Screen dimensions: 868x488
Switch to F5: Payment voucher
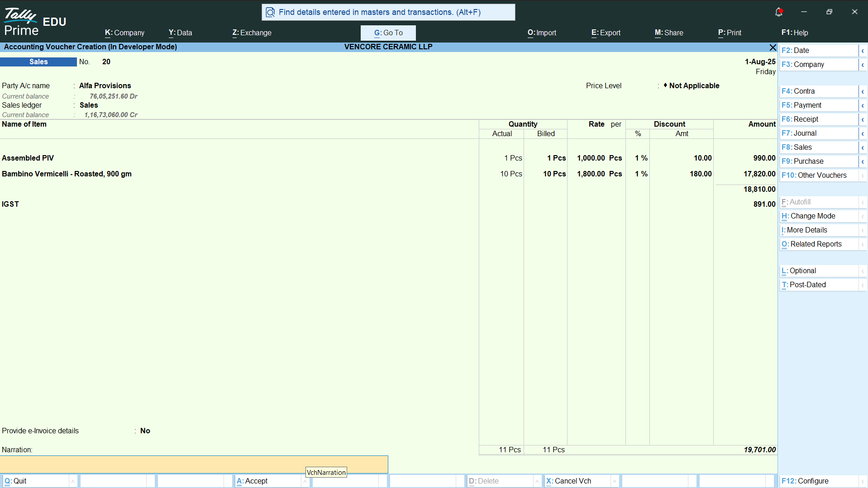pyautogui.click(x=819, y=105)
